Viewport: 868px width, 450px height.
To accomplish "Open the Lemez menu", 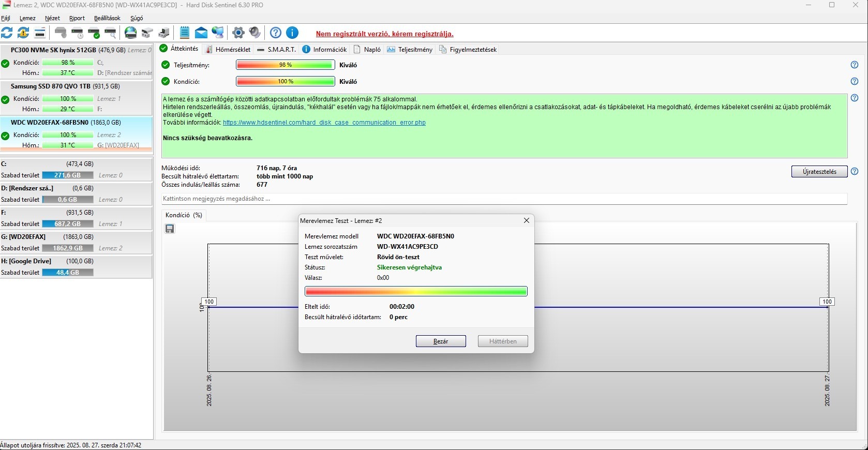I will coord(27,18).
